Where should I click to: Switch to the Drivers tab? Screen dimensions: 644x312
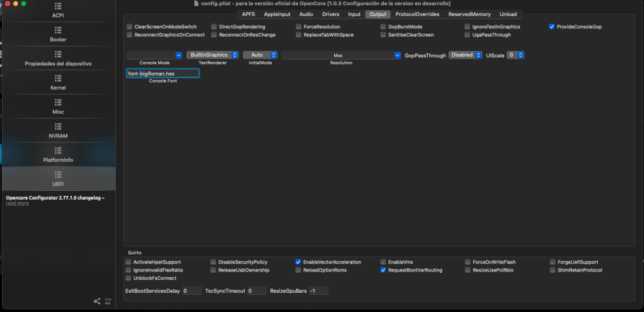[330, 14]
